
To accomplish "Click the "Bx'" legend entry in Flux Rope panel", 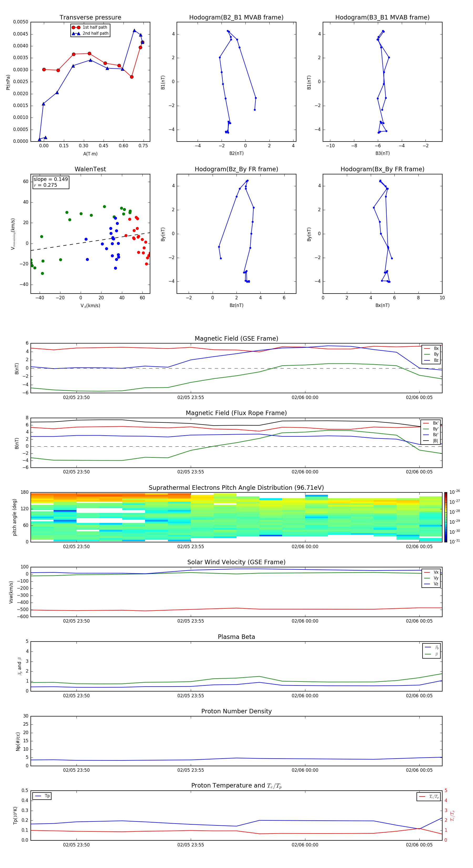I will [x=431, y=423].
